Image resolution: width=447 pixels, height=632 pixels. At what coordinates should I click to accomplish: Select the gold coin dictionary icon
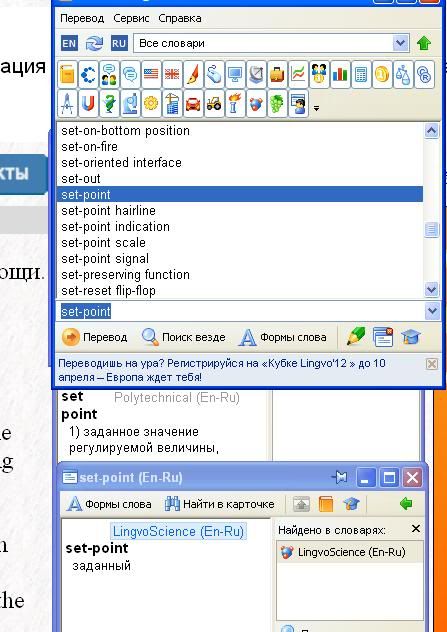point(382,75)
